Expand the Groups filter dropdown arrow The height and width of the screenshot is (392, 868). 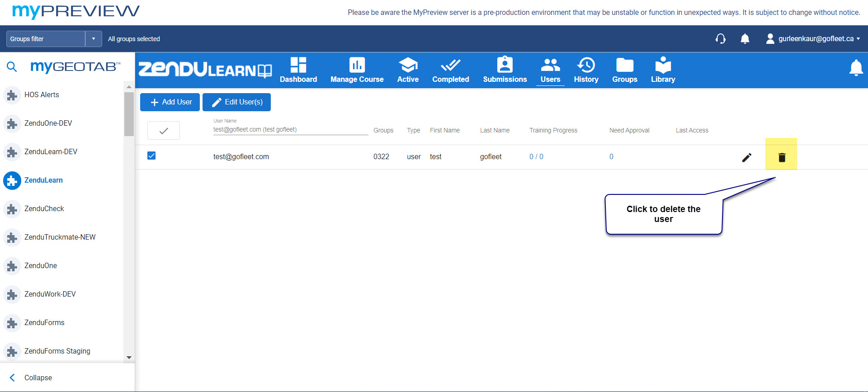click(x=94, y=39)
